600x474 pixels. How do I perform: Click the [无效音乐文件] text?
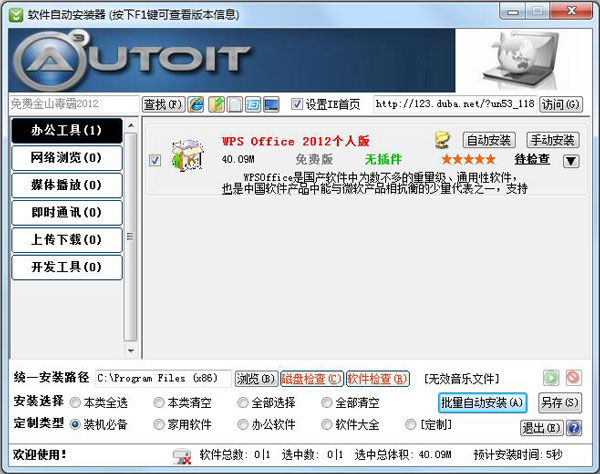(x=461, y=379)
